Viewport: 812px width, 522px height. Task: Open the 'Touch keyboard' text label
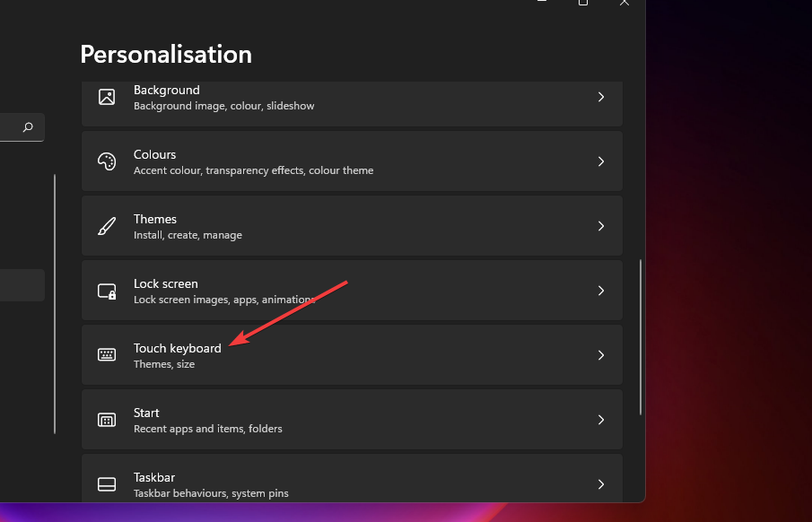coord(177,348)
